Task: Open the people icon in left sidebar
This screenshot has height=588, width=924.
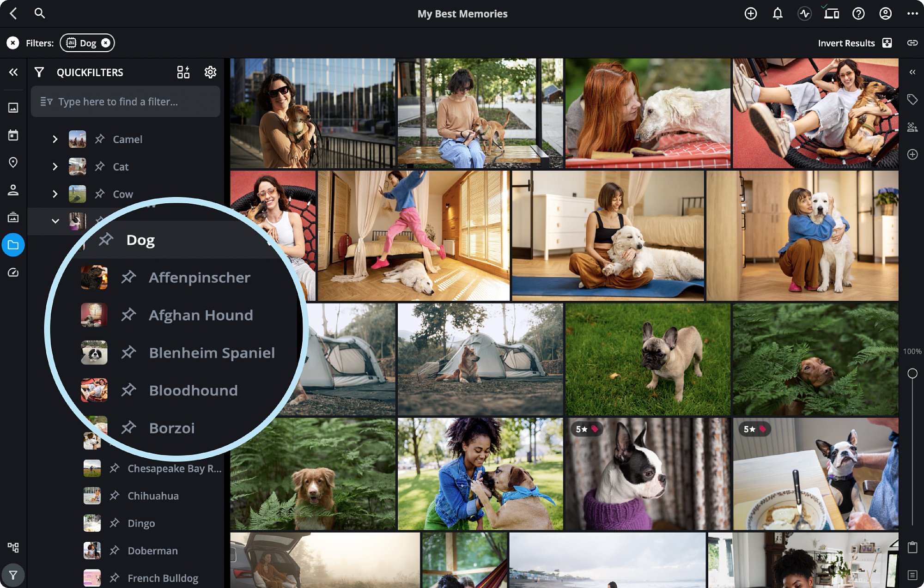Action: click(x=13, y=190)
